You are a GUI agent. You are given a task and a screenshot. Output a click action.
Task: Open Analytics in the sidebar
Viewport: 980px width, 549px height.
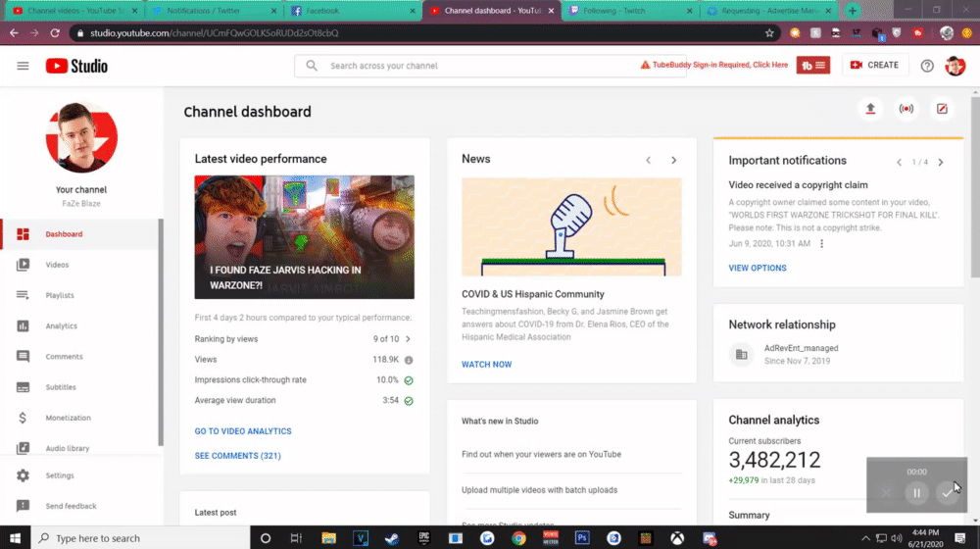click(79, 325)
